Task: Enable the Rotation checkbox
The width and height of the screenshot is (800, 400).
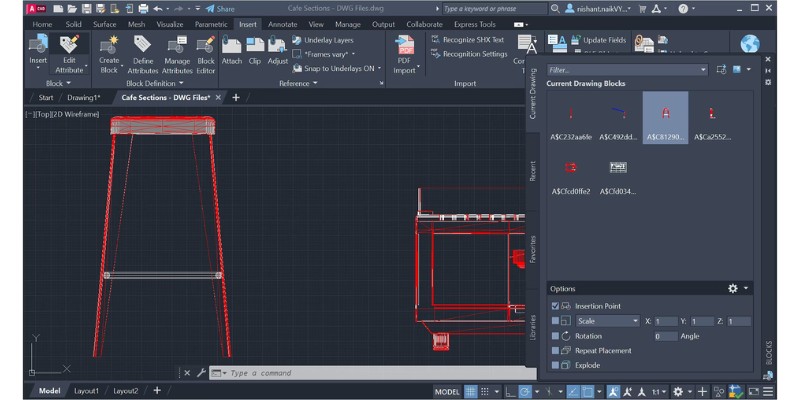Action: tap(555, 336)
